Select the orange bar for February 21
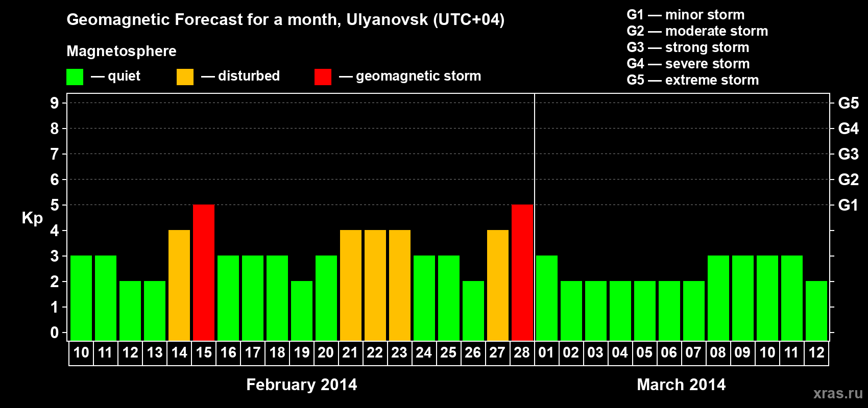Image resolution: width=868 pixels, height=408 pixels. coord(351,285)
